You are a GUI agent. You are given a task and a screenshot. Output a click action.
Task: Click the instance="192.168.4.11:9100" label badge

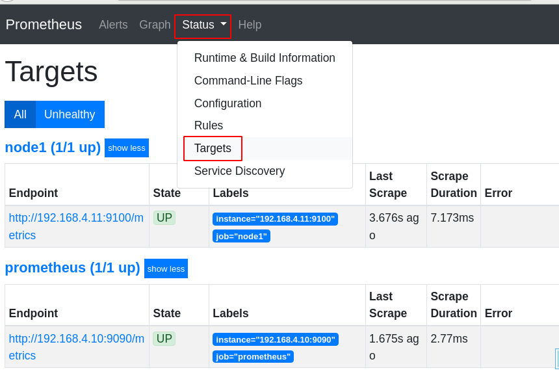(x=275, y=219)
